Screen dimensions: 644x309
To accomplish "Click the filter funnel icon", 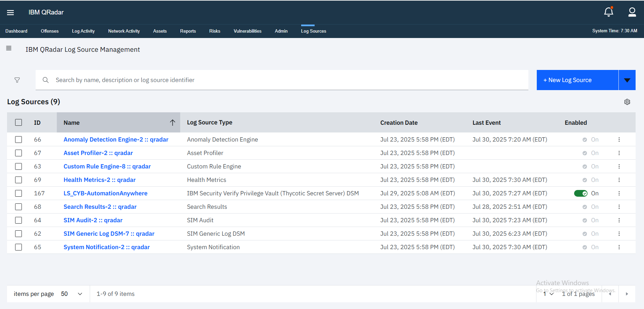I will (17, 80).
